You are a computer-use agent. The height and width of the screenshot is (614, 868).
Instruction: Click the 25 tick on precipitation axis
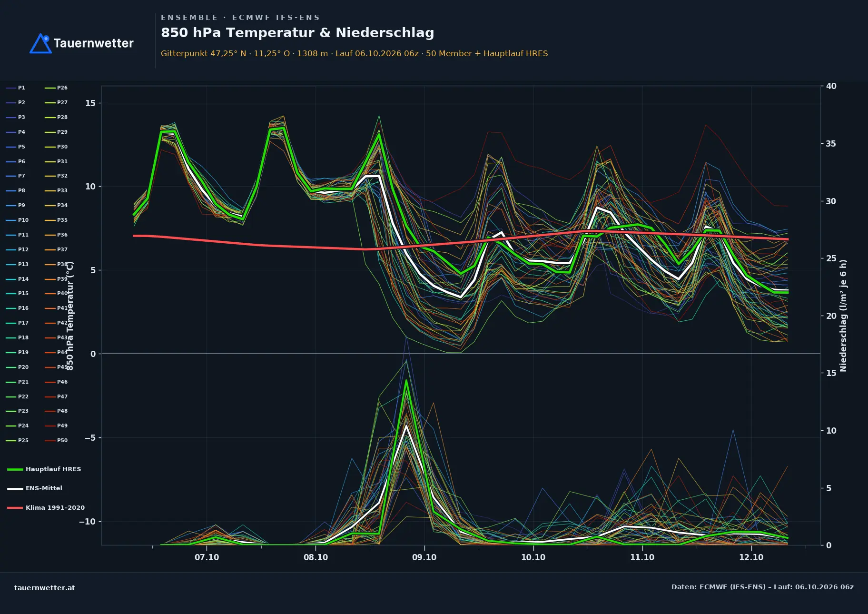coord(831,258)
